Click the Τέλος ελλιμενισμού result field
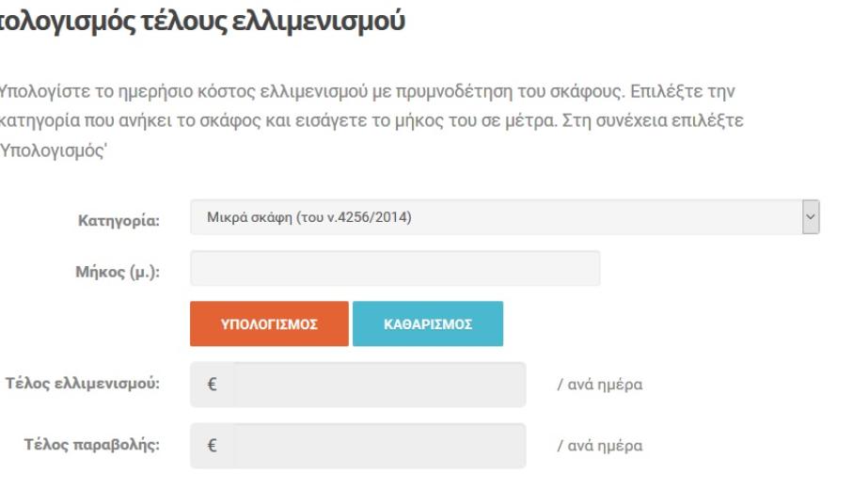 click(379, 386)
